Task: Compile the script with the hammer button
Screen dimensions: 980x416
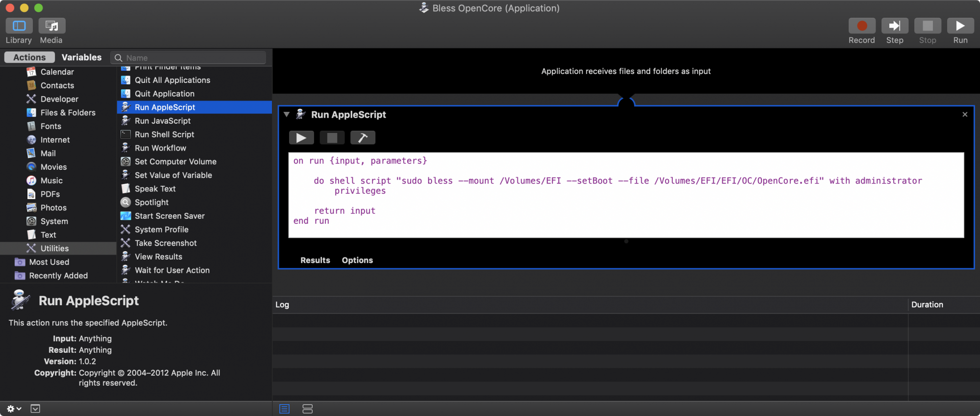Action: coord(363,138)
